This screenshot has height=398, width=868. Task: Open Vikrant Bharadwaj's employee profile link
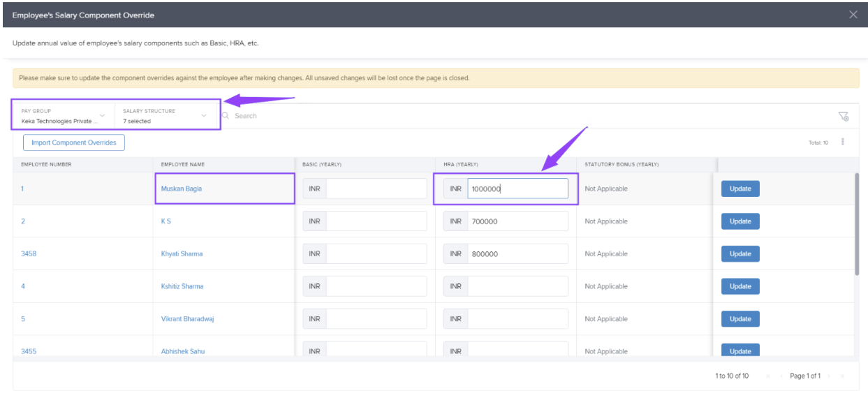point(187,319)
